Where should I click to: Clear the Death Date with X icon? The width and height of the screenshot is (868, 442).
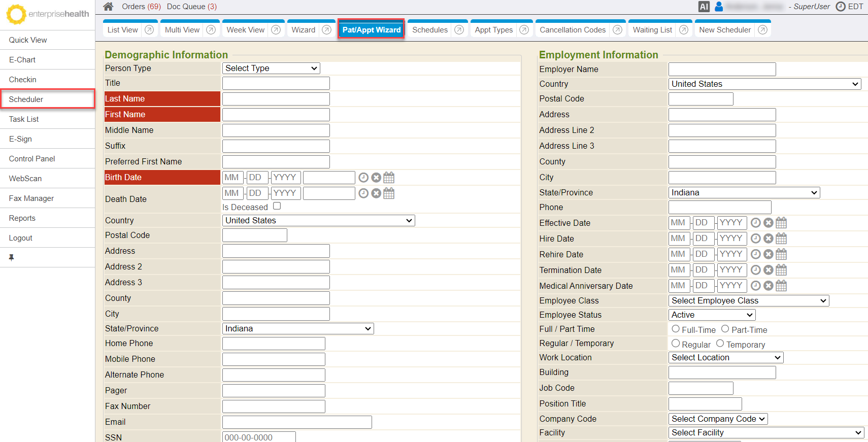[x=376, y=193]
